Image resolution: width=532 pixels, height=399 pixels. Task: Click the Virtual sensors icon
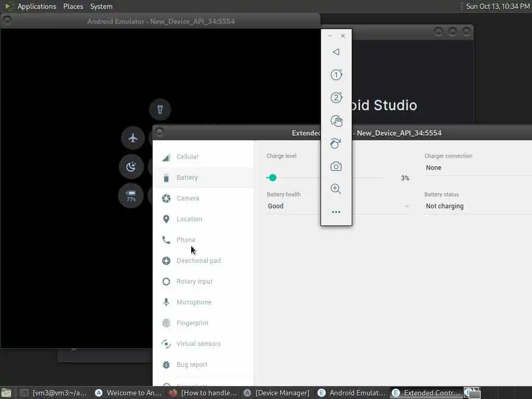tap(166, 344)
